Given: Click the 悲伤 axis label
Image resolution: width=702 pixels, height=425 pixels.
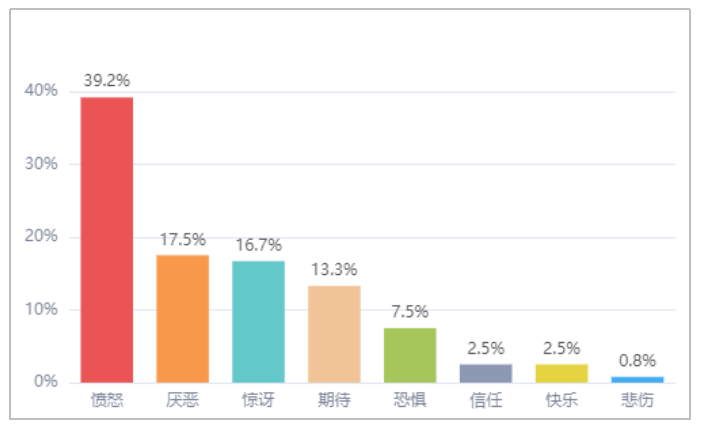Looking at the screenshot, I should 638,400.
